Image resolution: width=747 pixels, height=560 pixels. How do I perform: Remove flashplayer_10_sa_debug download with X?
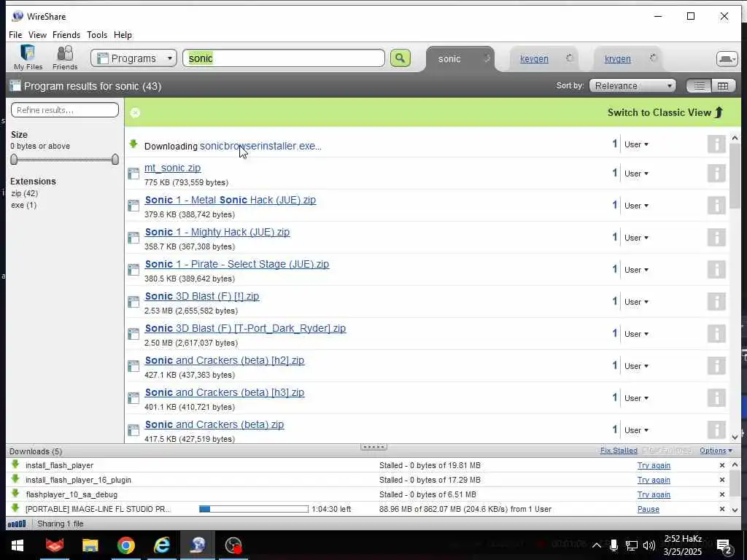click(721, 494)
